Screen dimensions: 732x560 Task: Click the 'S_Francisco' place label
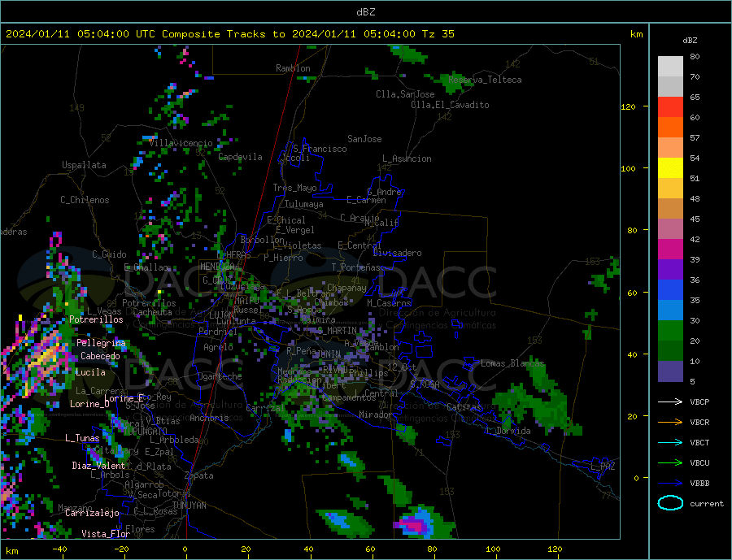pyautogui.click(x=320, y=149)
